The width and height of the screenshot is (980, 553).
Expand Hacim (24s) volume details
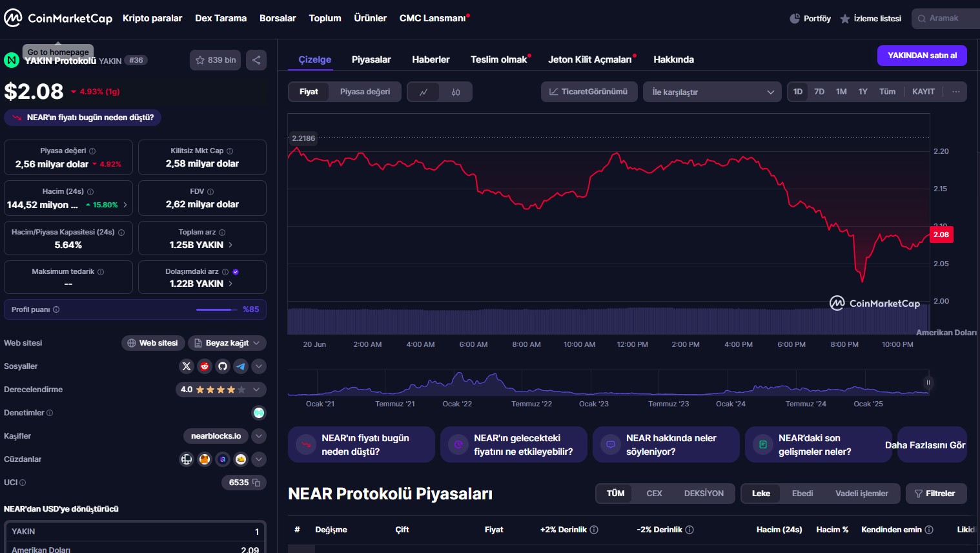tap(125, 205)
